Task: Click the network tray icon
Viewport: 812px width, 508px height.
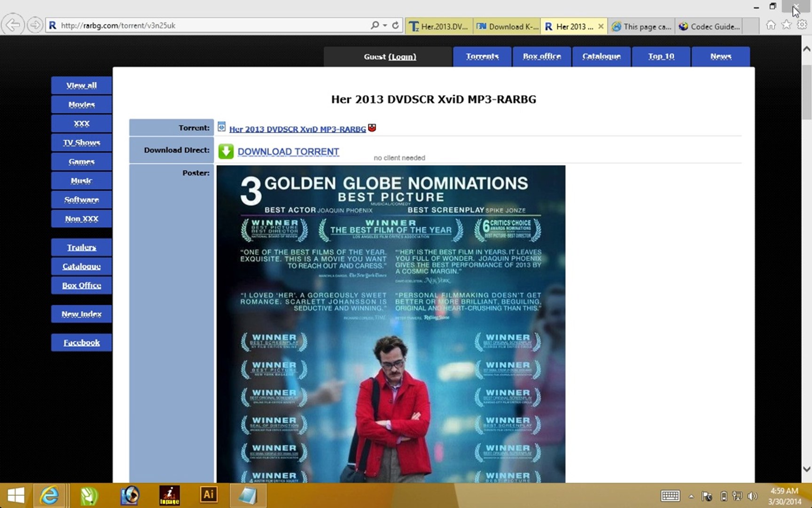Action: [737, 496]
